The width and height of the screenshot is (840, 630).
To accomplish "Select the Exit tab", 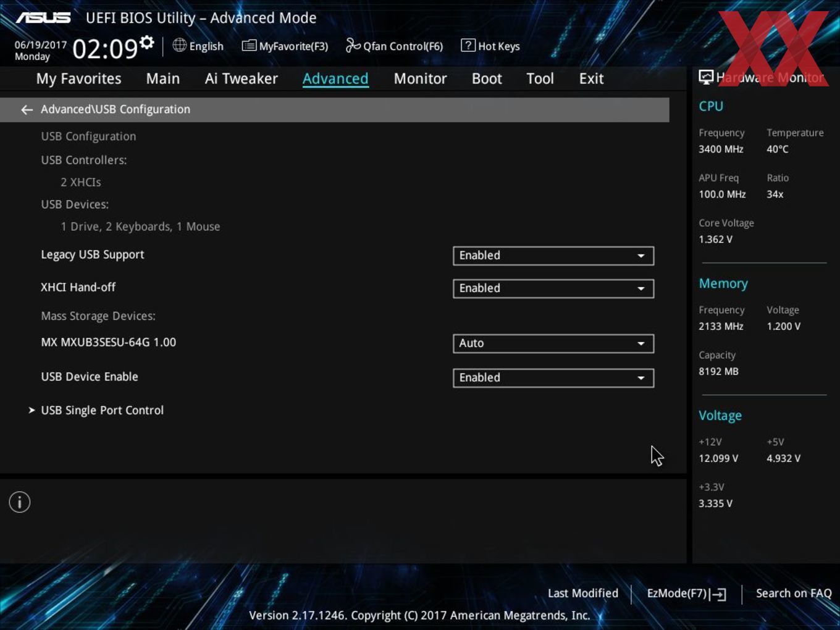I will click(x=591, y=78).
